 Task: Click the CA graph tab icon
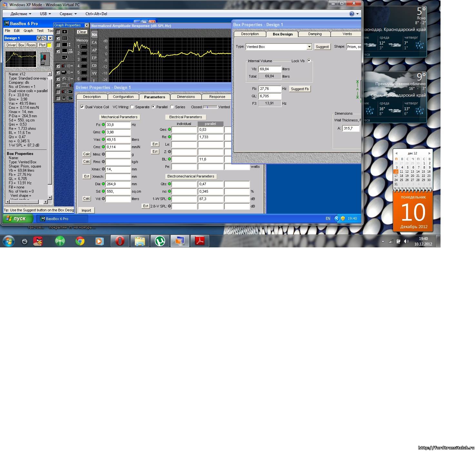click(94, 43)
